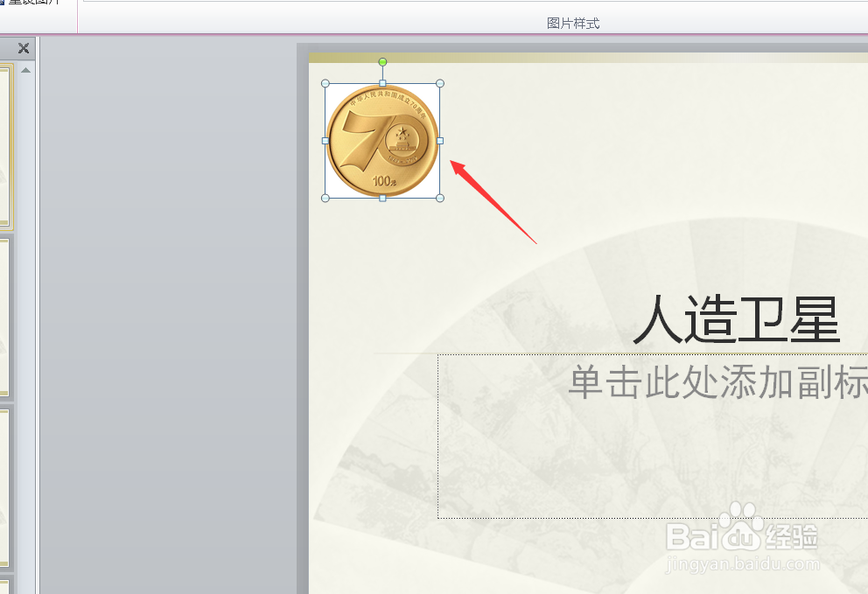Viewport: 868px width, 594px height.
Task: Select the gold 70th anniversary coin picture
Action: 382,141
